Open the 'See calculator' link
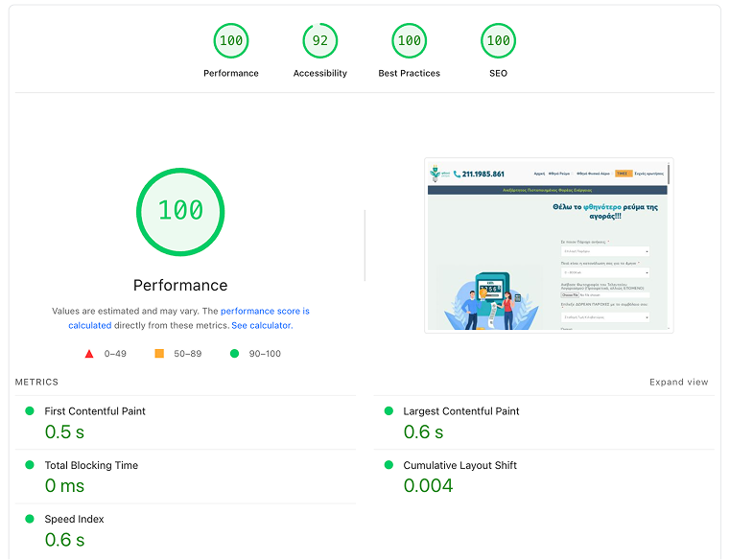This screenshot has width=730, height=560. (262, 325)
